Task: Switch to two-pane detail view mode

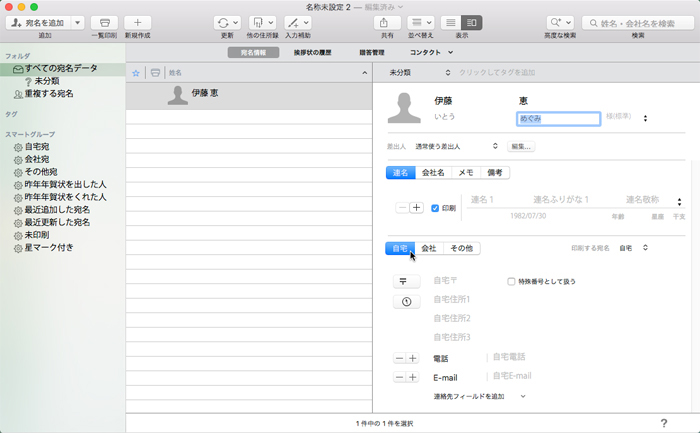Action: [473, 22]
